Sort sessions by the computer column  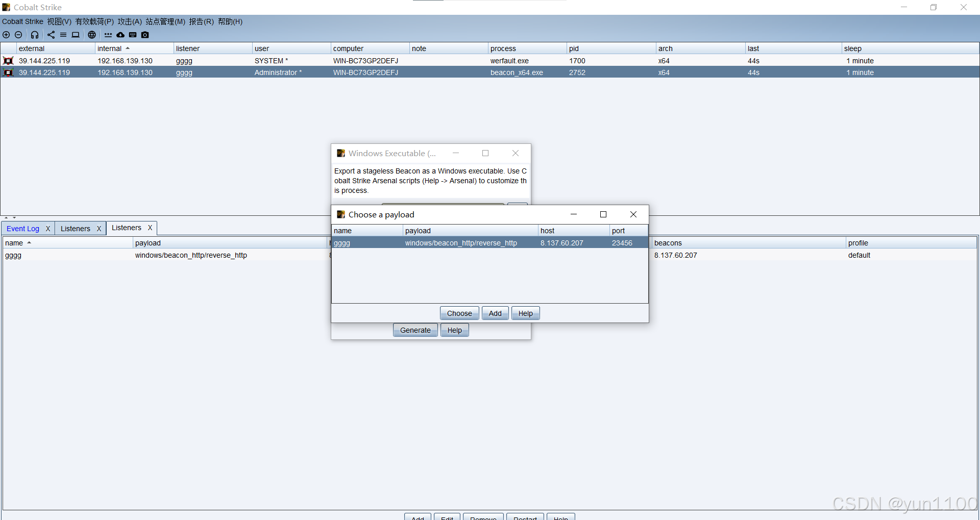pyautogui.click(x=370, y=48)
